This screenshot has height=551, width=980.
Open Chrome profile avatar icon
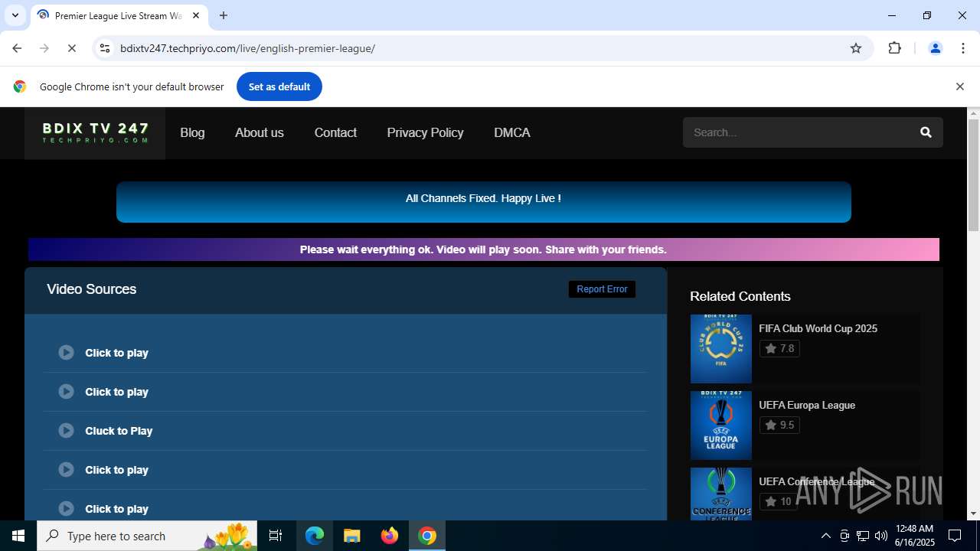935,48
